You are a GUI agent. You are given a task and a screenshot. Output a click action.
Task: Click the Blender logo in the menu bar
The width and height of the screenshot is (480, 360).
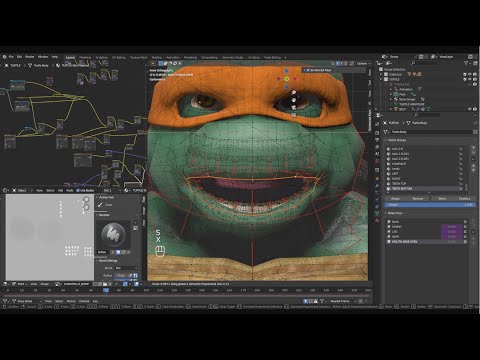(4, 57)
